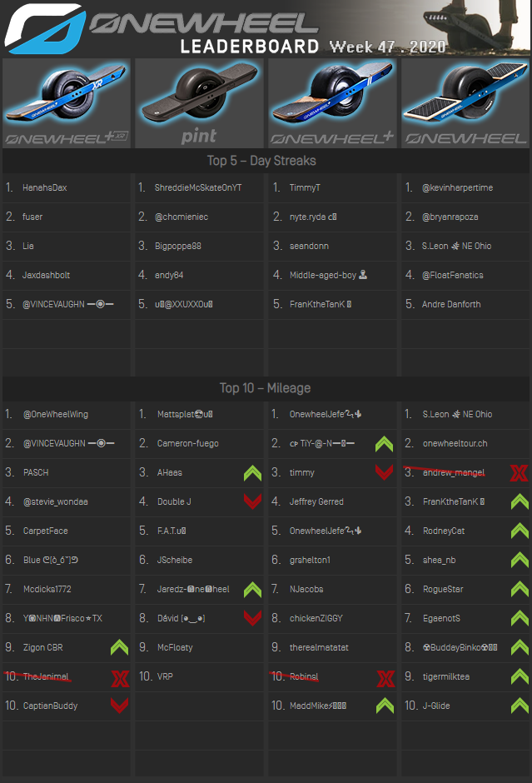Open the onewheeltour.ch rider entry
The height and width of the screenshot is (783, 532).
coord(455,443)
